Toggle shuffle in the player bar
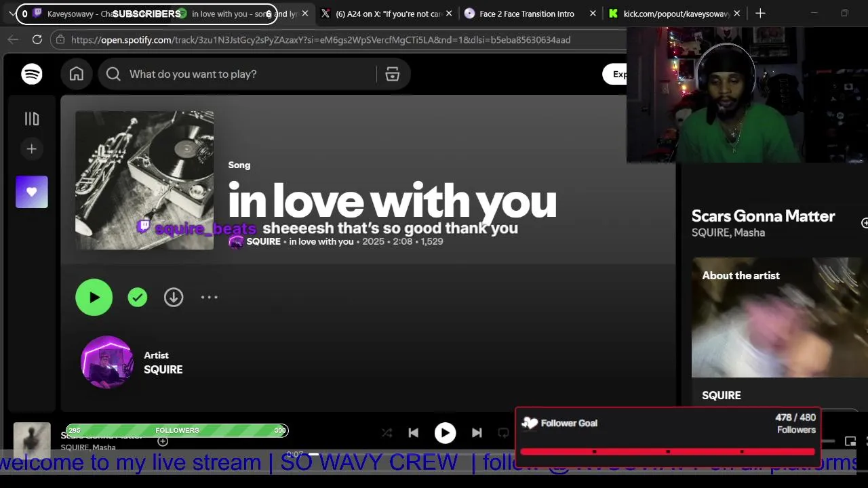 (x=387, y=432)
